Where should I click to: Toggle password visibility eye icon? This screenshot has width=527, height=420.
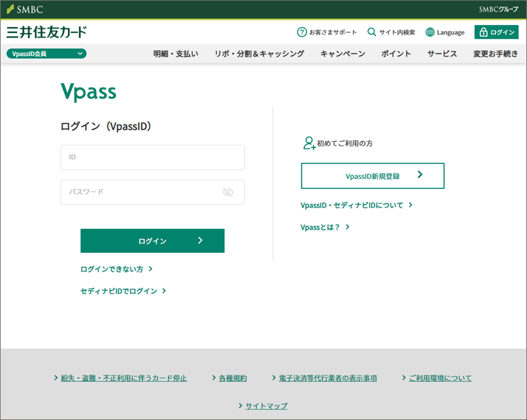[x=228, y=192]
